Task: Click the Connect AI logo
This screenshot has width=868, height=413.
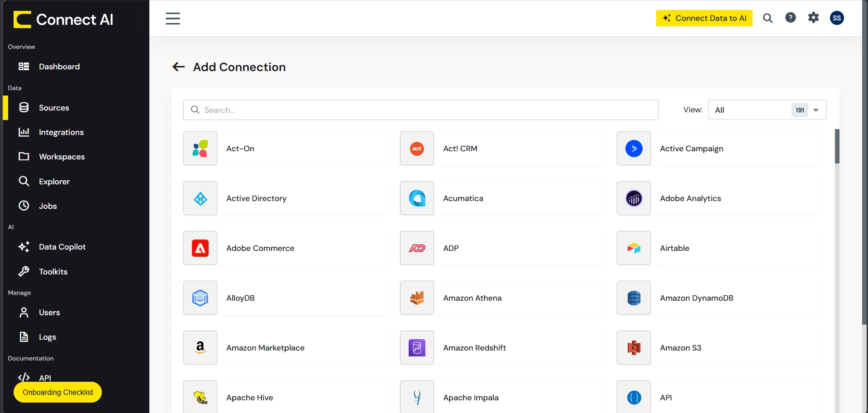Action: (x=63, y=19)
